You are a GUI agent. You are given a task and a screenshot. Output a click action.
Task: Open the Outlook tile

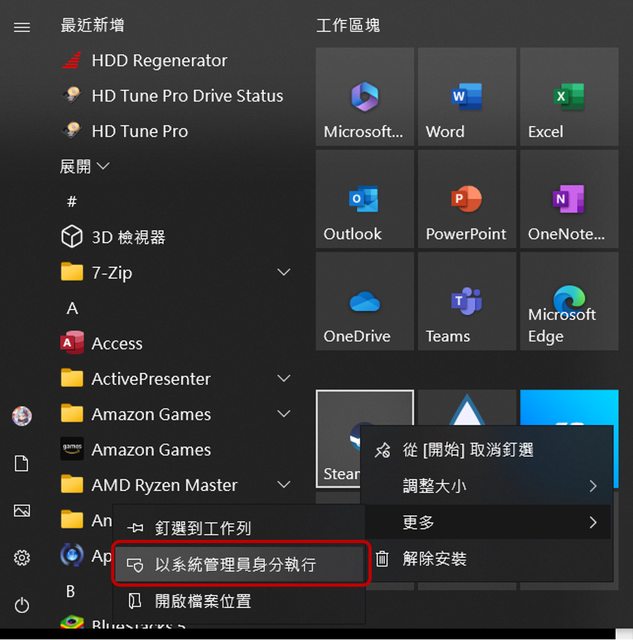(x=364, y=199)
